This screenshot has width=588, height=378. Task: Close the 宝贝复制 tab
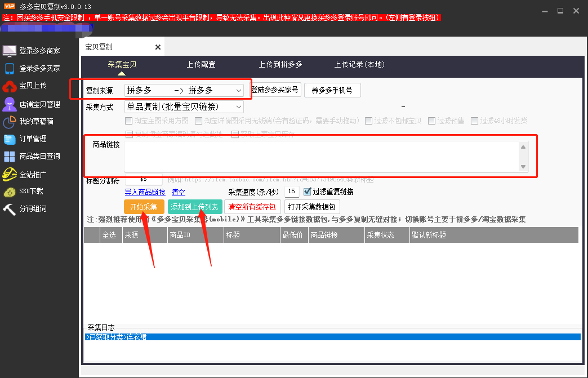pos(158,47)
